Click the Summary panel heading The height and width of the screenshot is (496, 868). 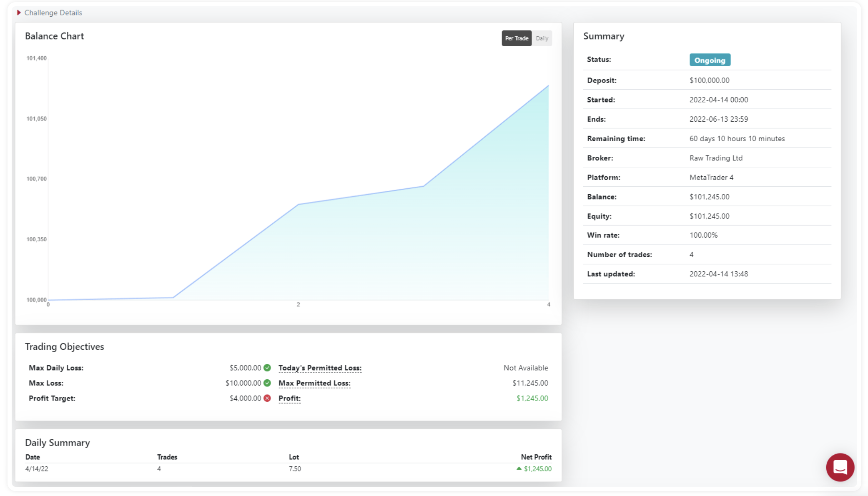click(x=604, y=36)
